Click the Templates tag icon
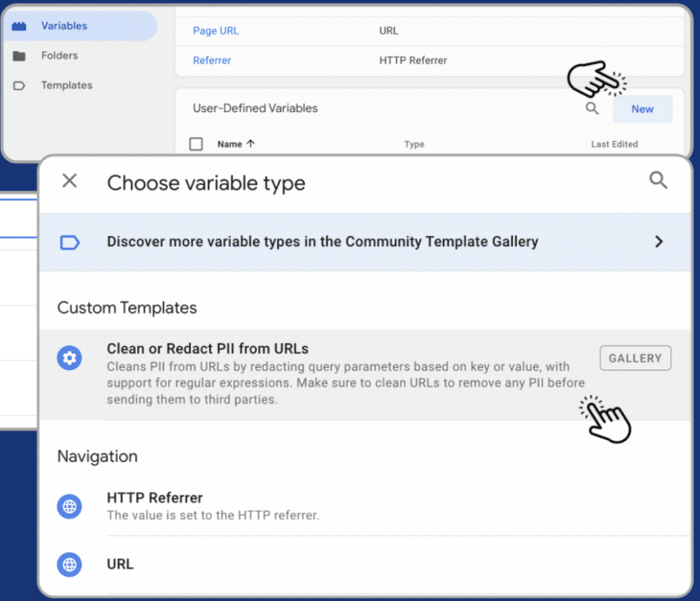 (19, 85)
